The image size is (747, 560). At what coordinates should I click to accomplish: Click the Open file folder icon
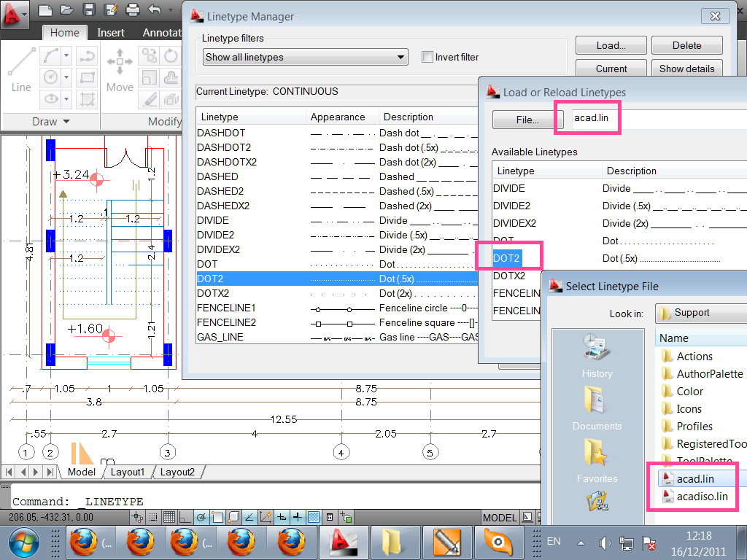pos(66,10)
